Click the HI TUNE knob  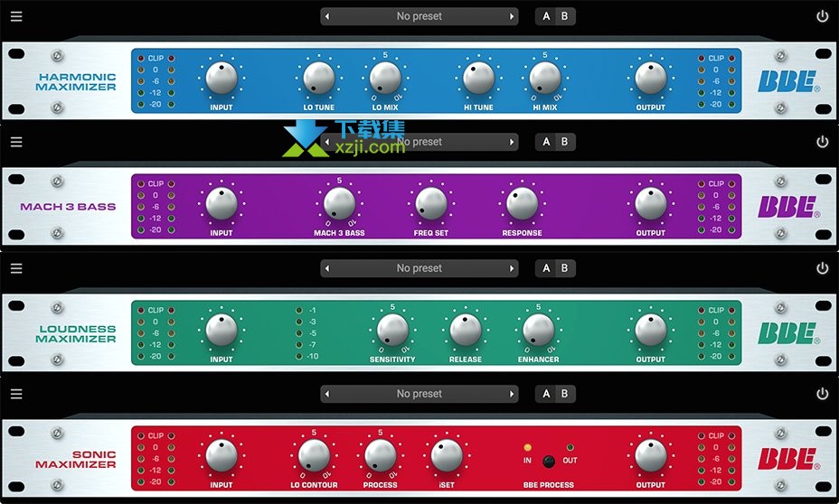click(x=478, y=78)
